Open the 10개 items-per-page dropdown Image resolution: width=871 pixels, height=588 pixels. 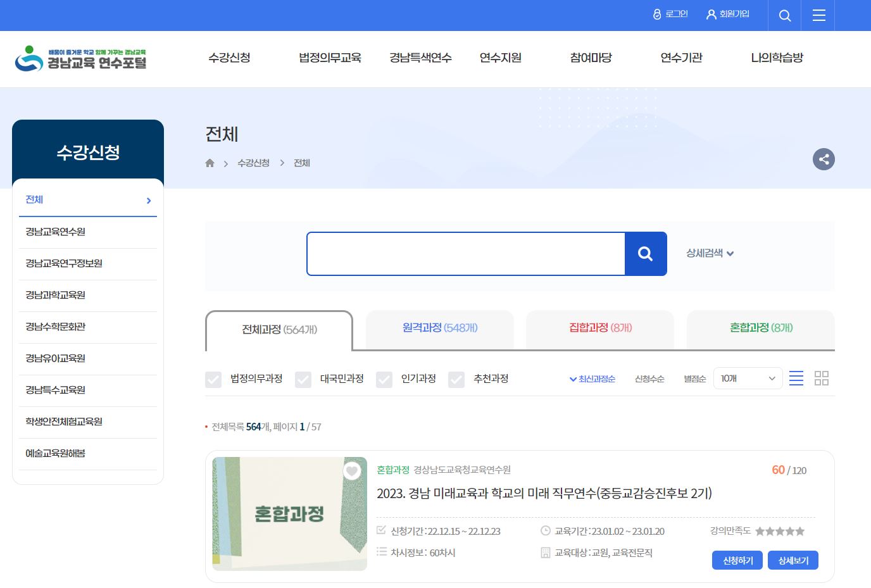click(x=748, y=378)
